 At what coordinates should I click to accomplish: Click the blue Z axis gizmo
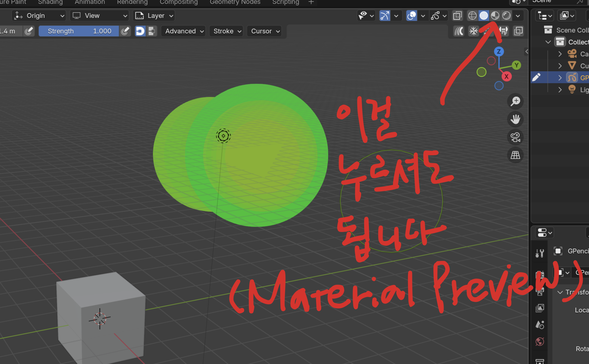(499, 52)
